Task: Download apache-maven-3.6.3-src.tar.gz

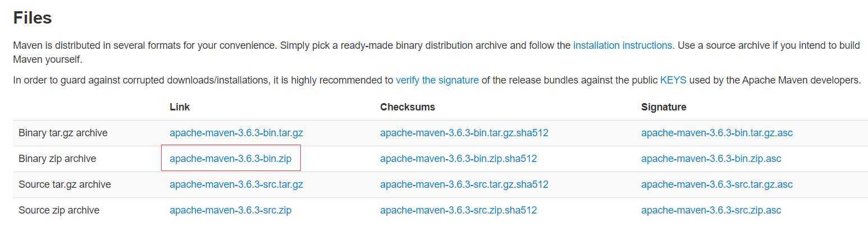Action: click(x=236, y=184)
